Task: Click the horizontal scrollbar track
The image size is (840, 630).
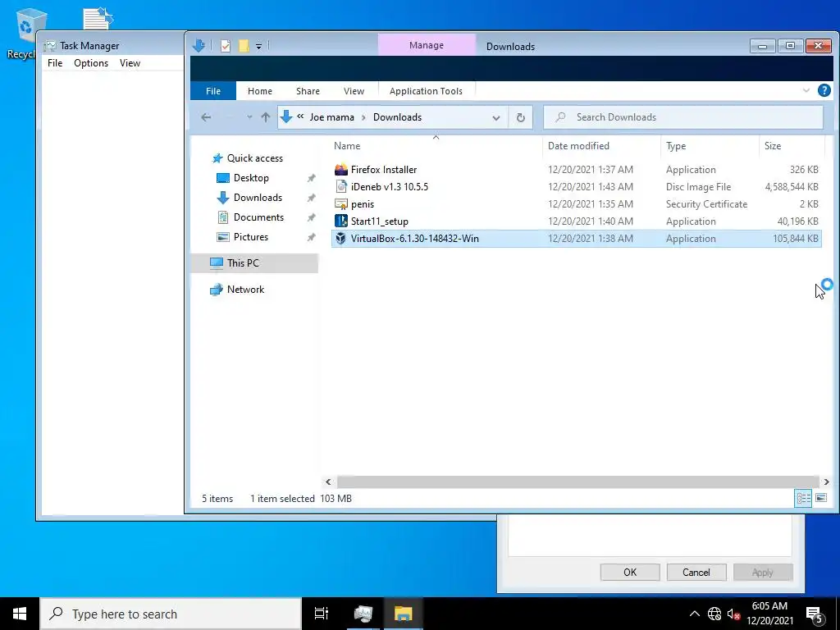Action: pos(578,482)
